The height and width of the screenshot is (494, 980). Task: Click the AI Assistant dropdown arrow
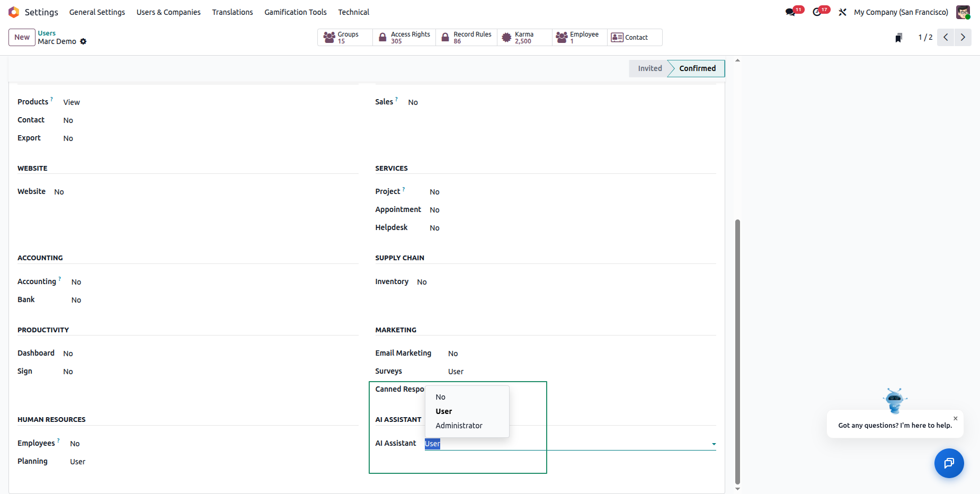(x=714, y=444)
